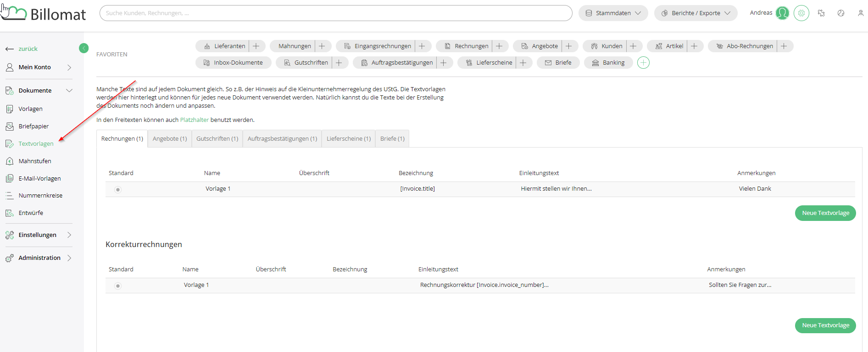The height and width of the screenshot is (352, 868).
Task: Add new Abo-Rechnungen via plus icon
Action: click(x=784, y=46)
